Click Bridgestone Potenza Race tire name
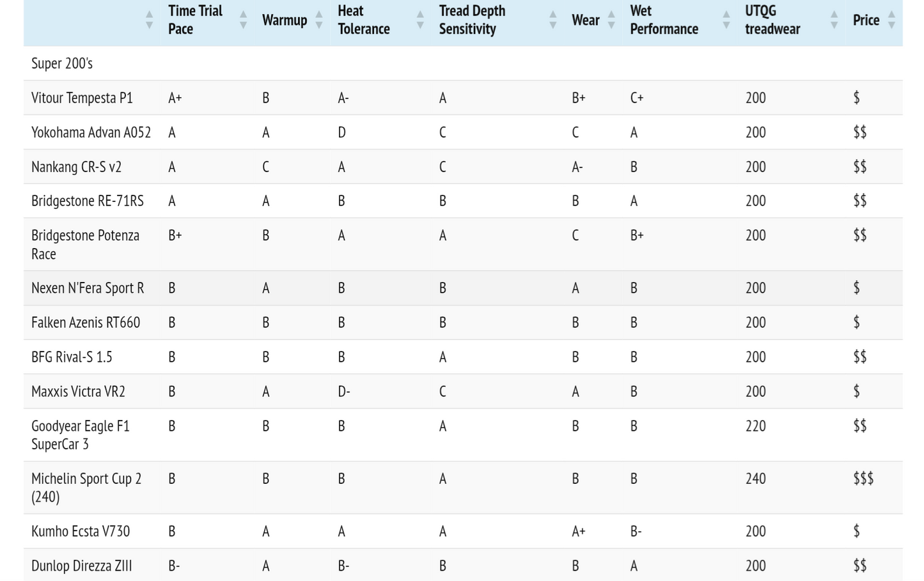Image resolution: width=924 pixels, height=581 pixels. pyautogui.click(x=85, y=244)
